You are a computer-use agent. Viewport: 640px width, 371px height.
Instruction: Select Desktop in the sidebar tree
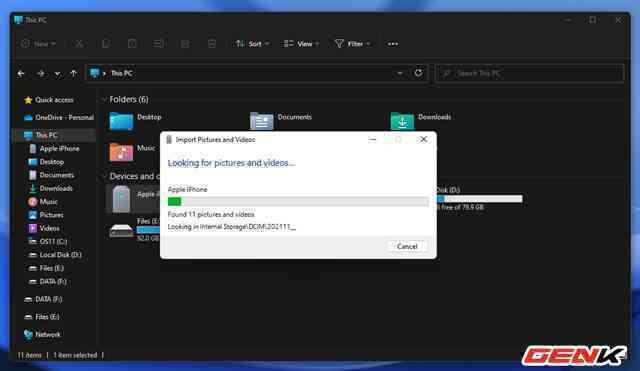(46, 162)
